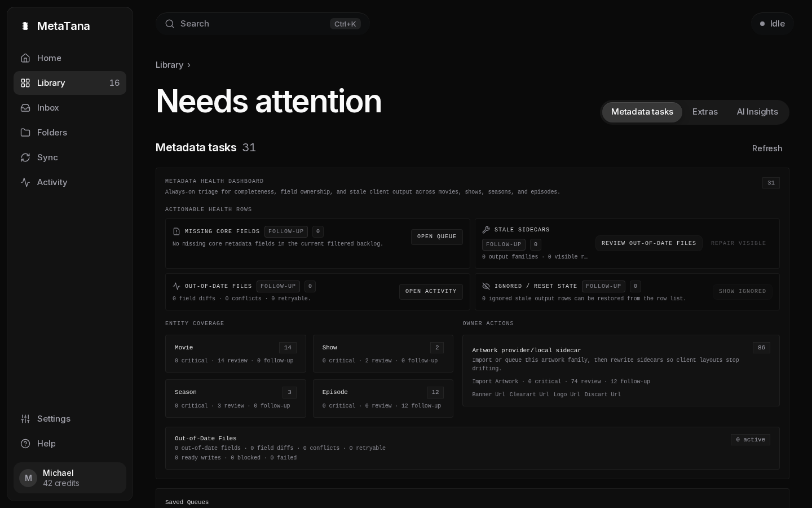Click the Idle status indicator
The width and height of the screenshot is (812, 508).
tap(772, 24)
